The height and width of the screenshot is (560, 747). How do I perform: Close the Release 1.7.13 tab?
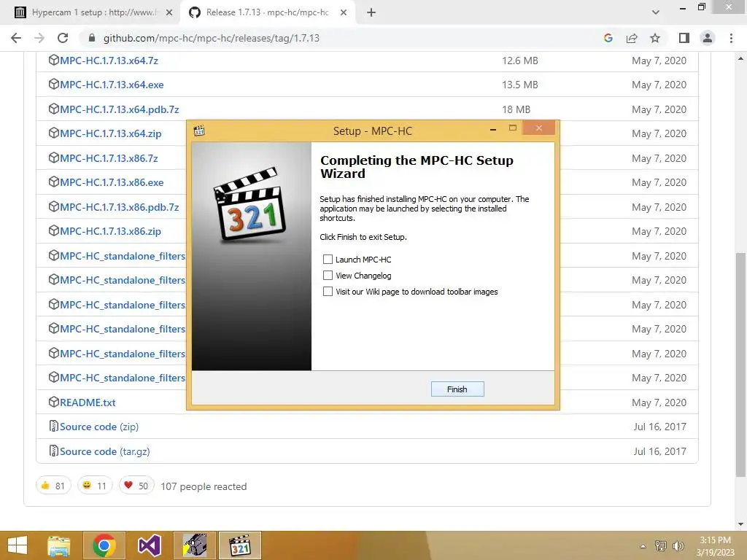(344, 12)
